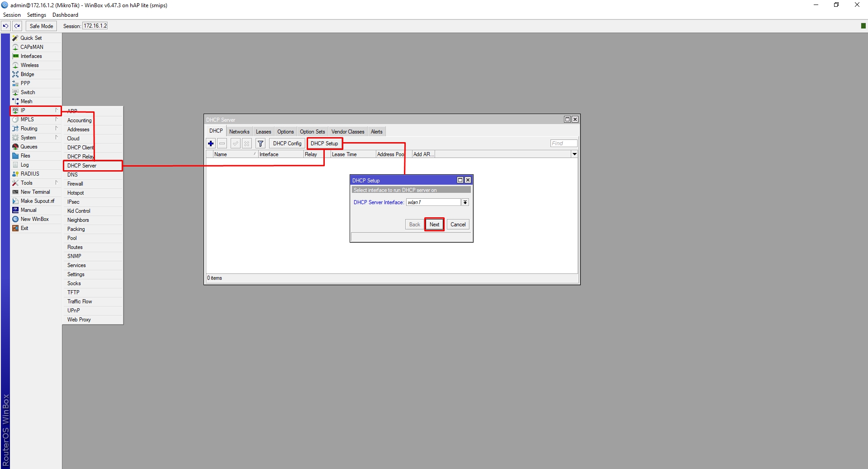The width and height of the screenshot is (868, 469).
Task: Select DNS in IP submenu
Action: click(x=93, y=175)
